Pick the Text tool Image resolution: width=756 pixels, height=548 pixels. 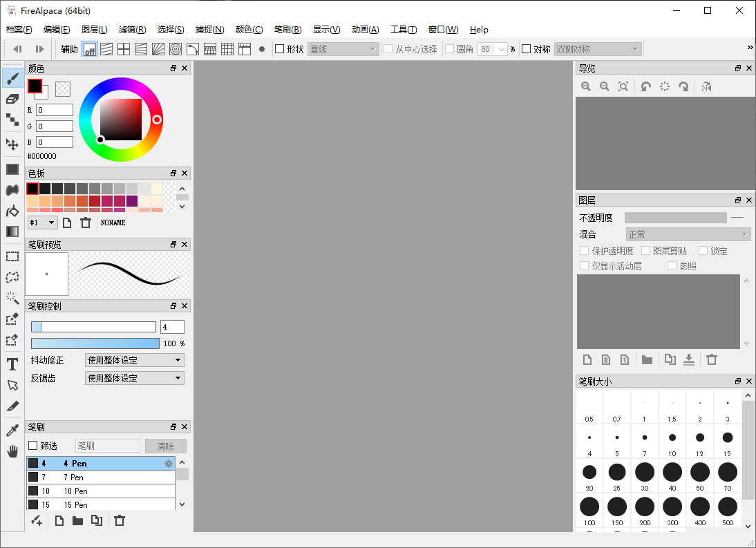[x=11, y=364]
